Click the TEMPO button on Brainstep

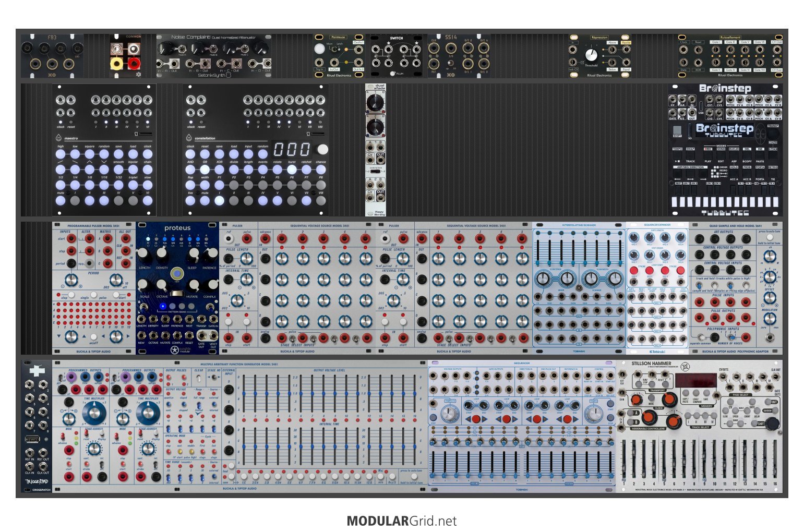[x=677, y=155]
